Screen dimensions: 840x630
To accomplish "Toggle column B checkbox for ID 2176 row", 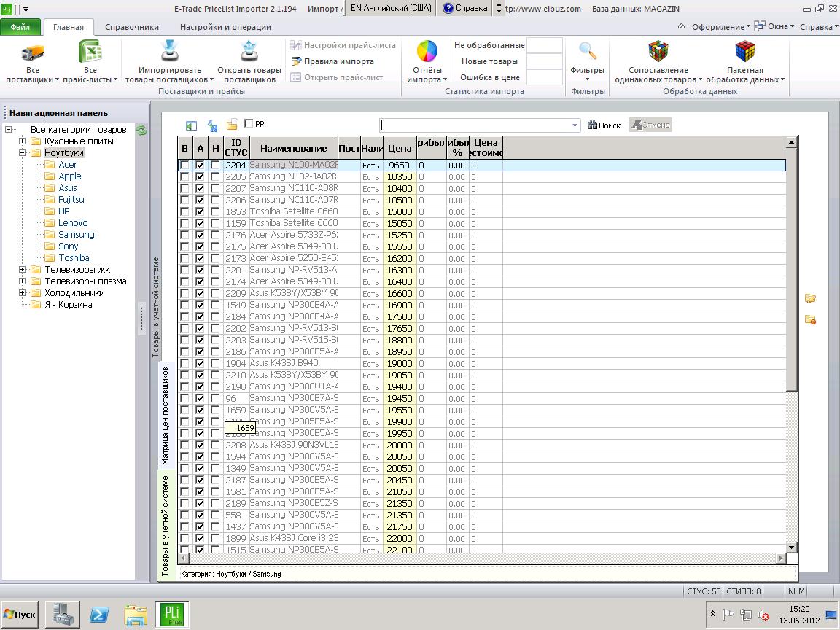I will (184, 236).
